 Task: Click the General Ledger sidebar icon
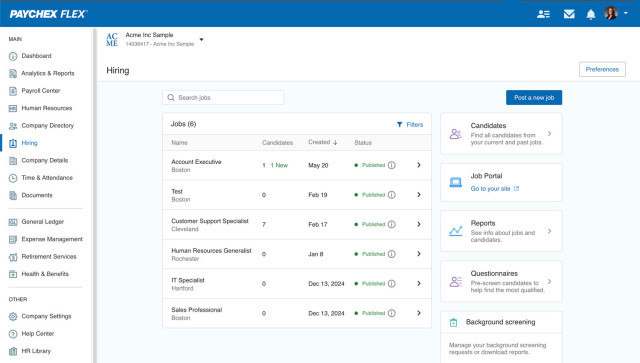(x=13, y=222)
